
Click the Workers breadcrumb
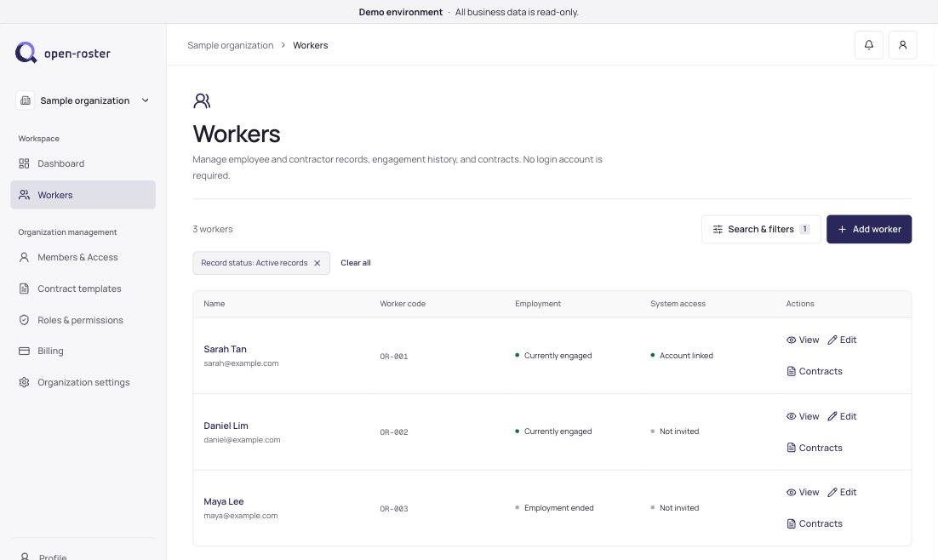[311, 45]
